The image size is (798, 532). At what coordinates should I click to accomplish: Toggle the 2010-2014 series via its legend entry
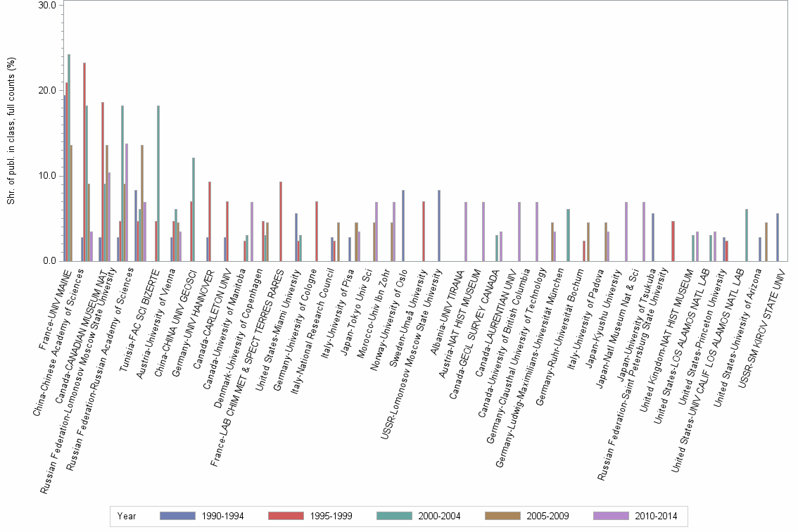(x=656, y=516)
